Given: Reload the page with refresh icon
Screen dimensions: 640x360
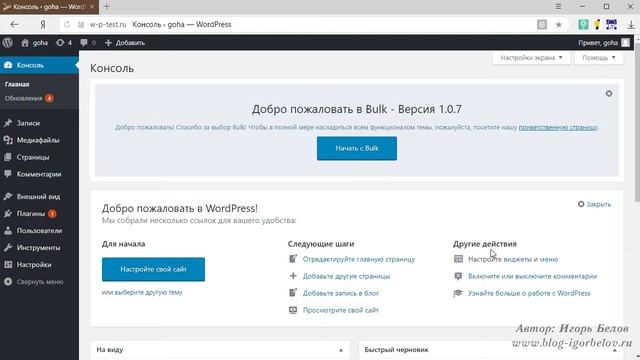Looking at the screenshot, I should tap(67, 24).
